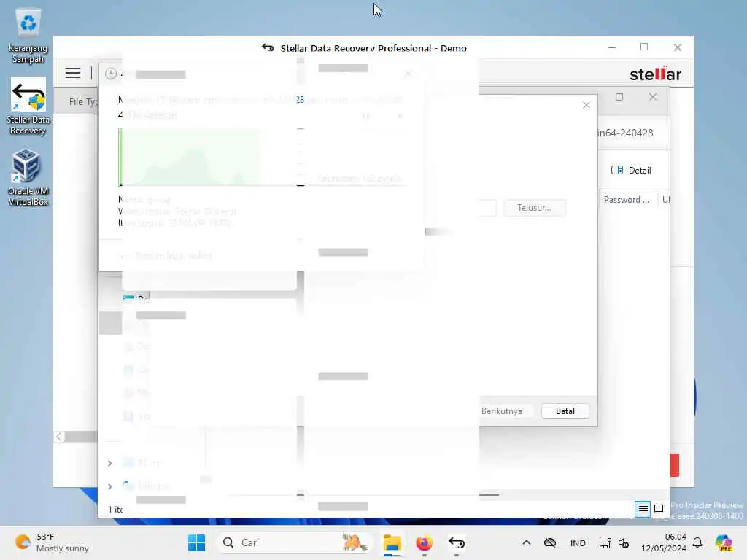Image resolution: width=747 pixels, height=560 pixels.
Task: Maximize the File Explorer window
Action: (x=619, y=97)
